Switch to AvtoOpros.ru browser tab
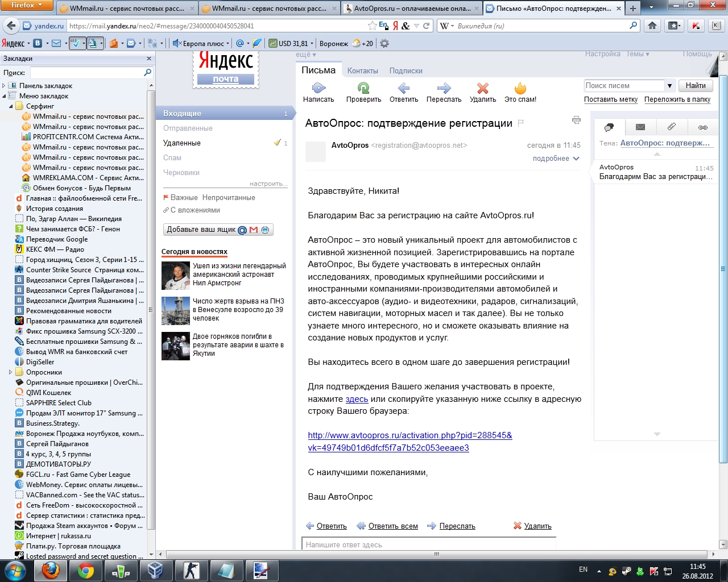728x582 pixels. click(412, 9)
